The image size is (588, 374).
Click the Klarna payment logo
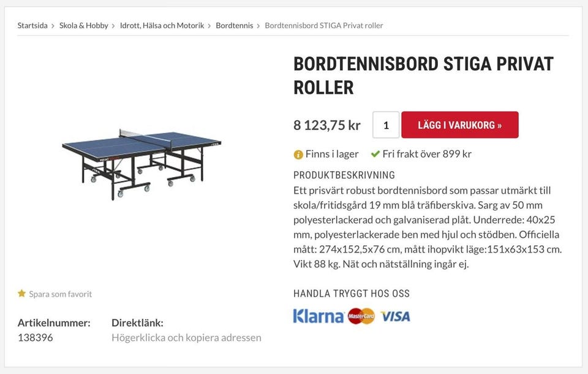[318, 316]
